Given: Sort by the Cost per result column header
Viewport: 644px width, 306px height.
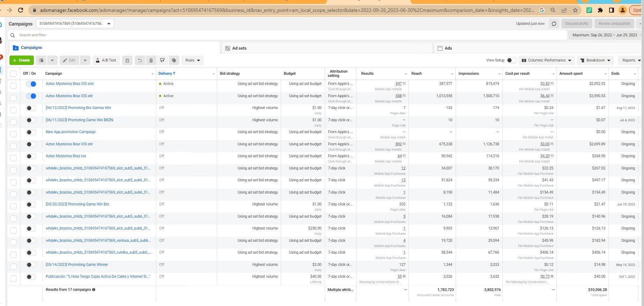Looking at the screenshot, I should click(517, 74).
